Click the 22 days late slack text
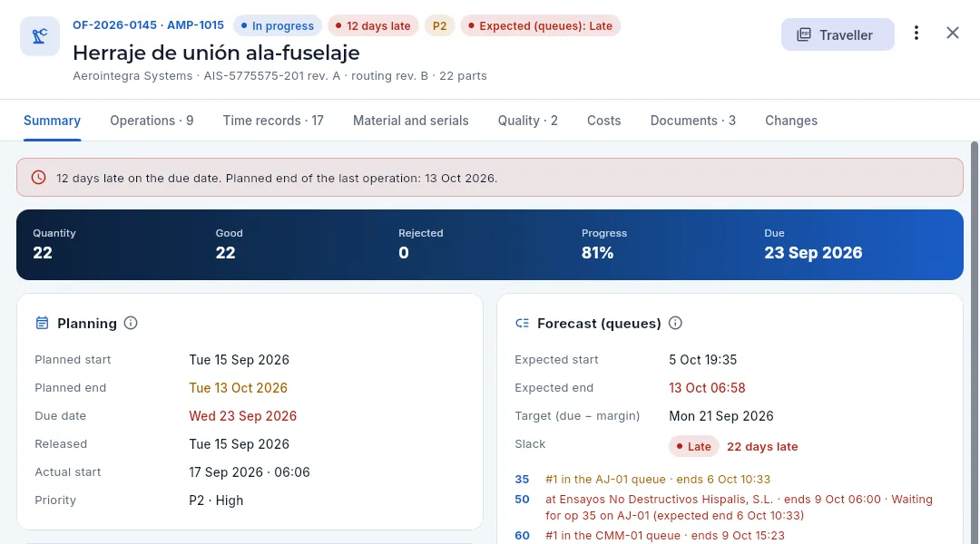Image resolution: width=980 pixels, height=544 pixels. click(762, 447)
